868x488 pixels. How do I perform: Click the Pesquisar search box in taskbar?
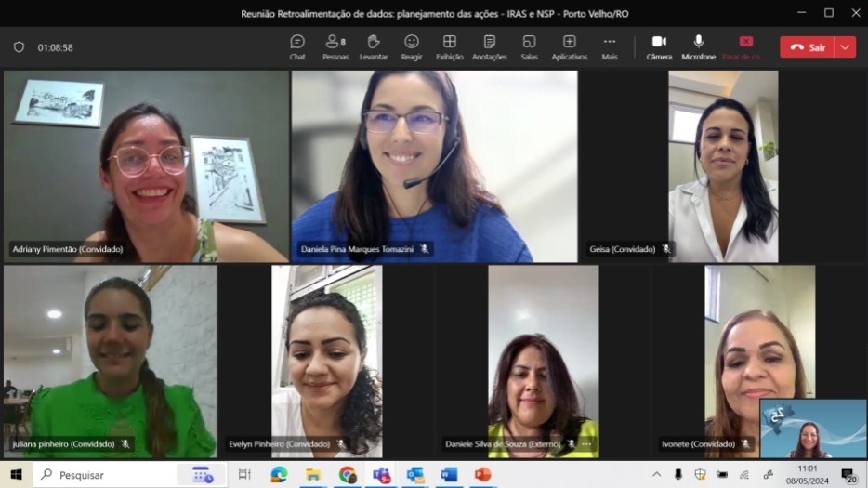point(112,475)
